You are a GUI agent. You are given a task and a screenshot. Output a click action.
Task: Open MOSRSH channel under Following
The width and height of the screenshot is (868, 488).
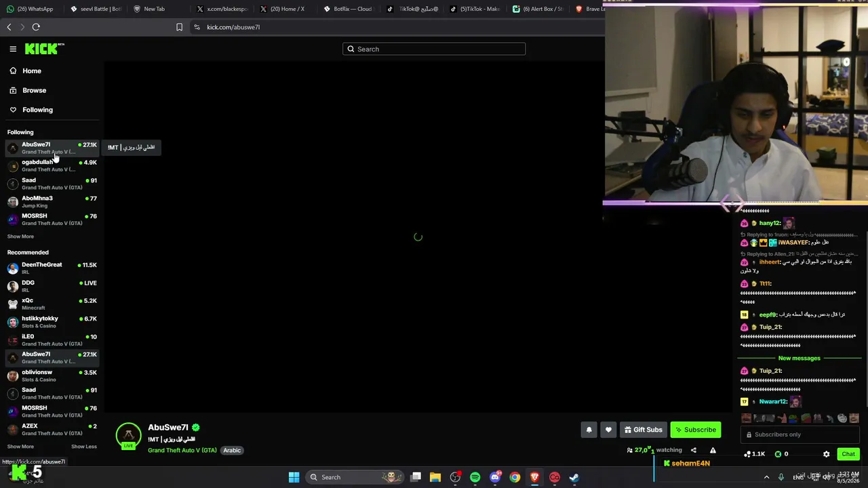(x=52, y=219)
